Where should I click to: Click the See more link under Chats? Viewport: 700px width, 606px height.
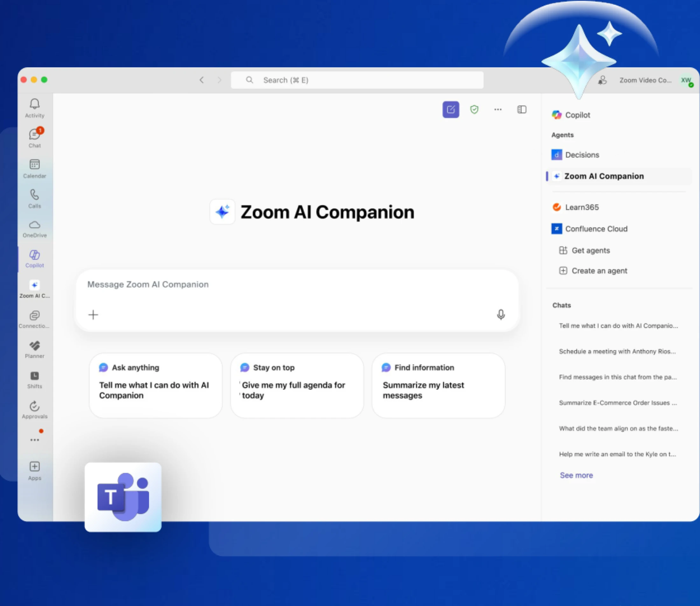pos(576,475)
